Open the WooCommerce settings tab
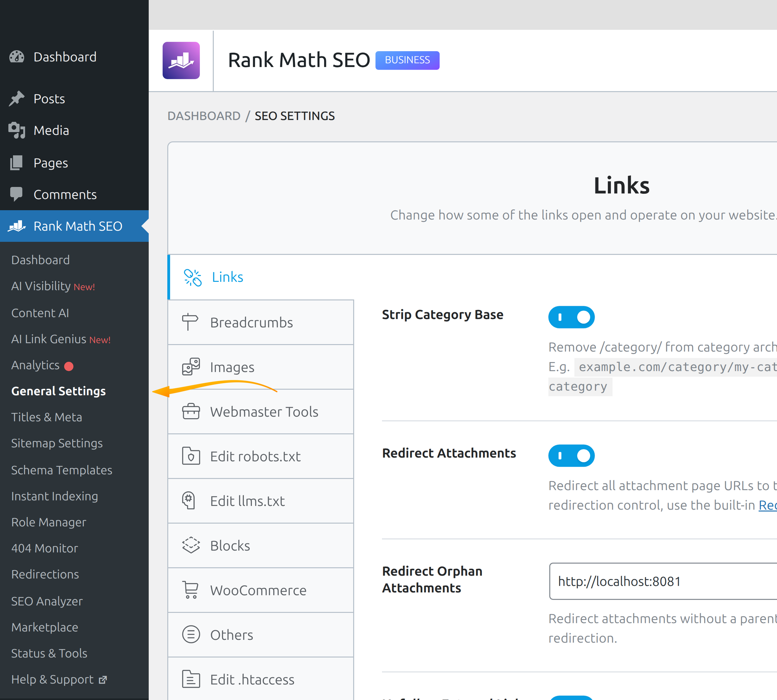The image size is (777, 700). pos(261,590)
